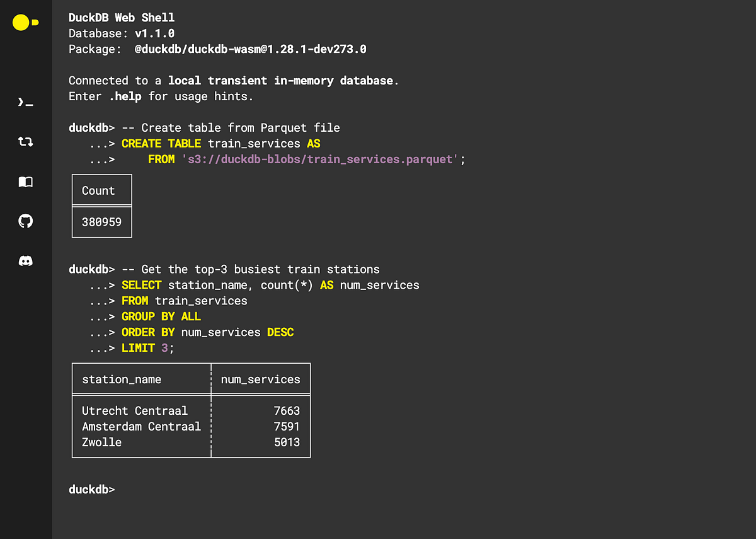Click the empty duckdb> prompt line
The image size is (756, 539).
(92, 489)
